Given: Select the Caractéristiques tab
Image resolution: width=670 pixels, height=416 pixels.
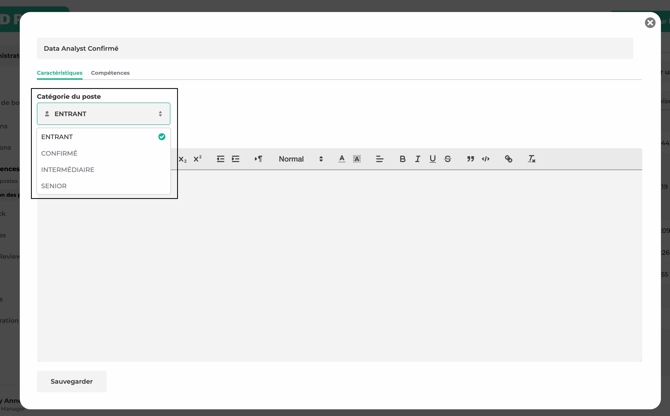Looking at the screenshot, I should point(60,73).
